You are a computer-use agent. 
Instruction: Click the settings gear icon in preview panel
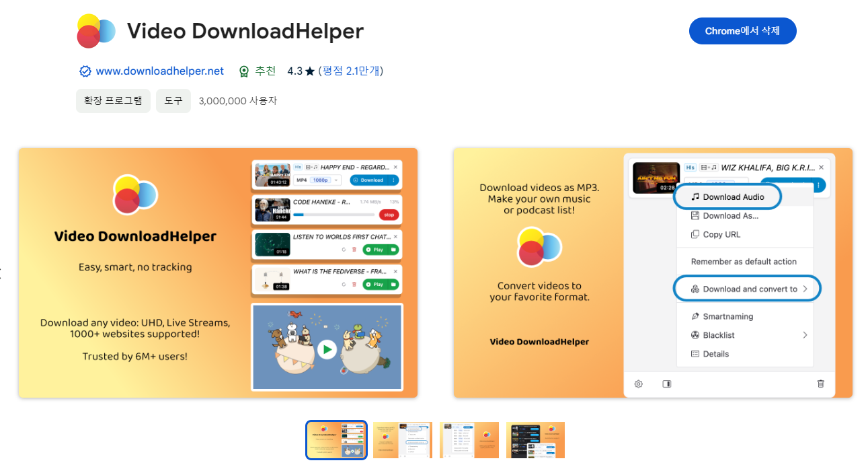[639, 384]
